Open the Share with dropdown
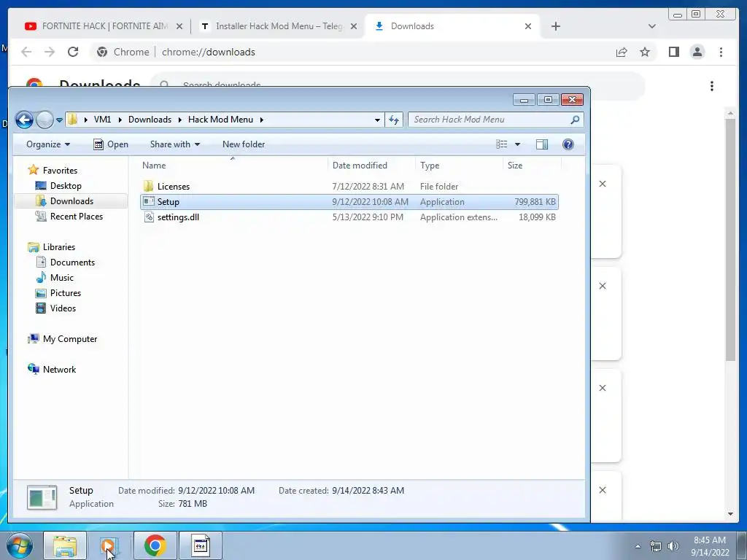Image resolution: width=747 pixels, height=560 pixels. tap(175, 144)
